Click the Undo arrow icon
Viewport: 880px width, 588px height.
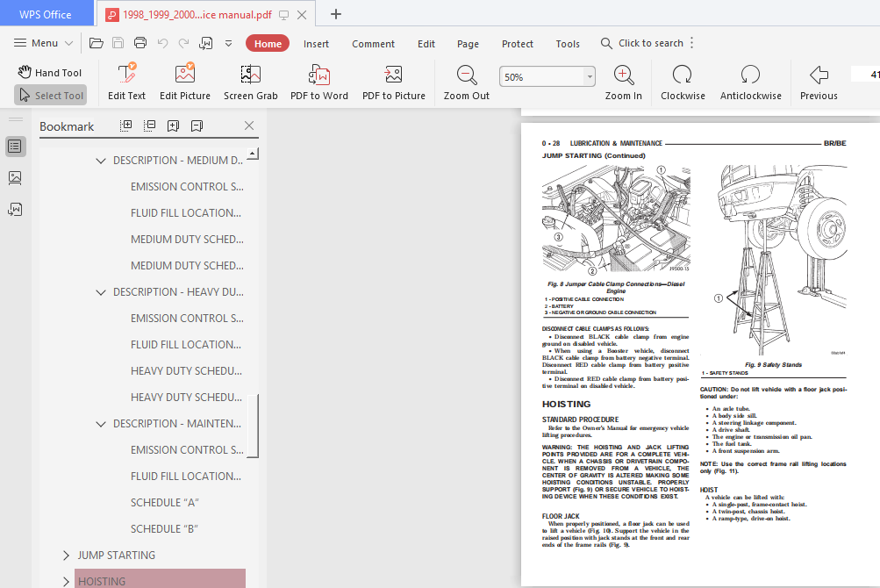point(163,43)
